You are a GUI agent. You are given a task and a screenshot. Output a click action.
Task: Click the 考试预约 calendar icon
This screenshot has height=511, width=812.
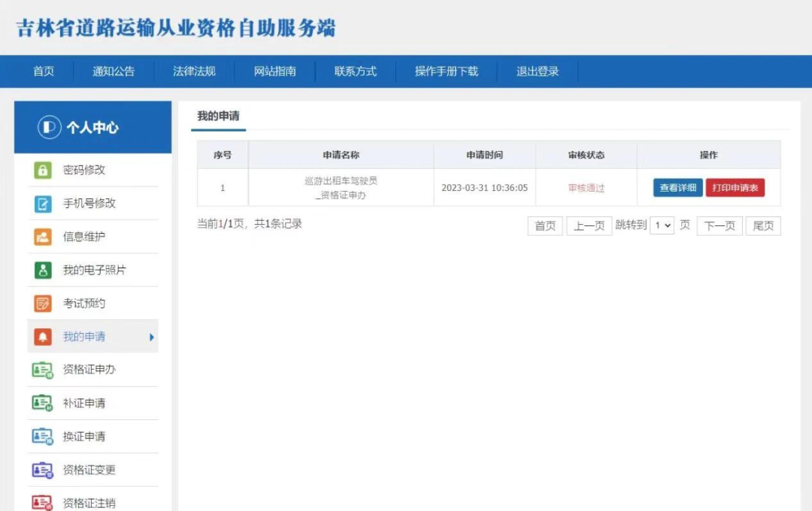(x=43, y=304)
